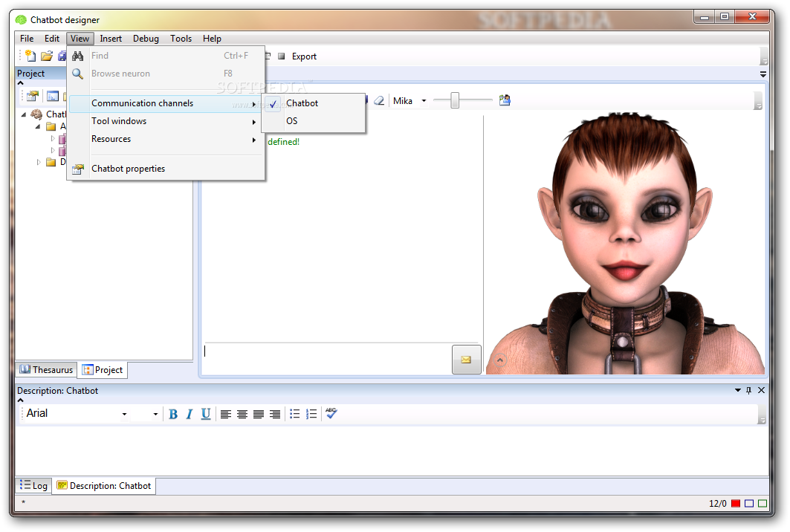The width and height of the screenshot is (790, 532).
Task: Switch to the bottom Project tab
Action: pos(103,370)
